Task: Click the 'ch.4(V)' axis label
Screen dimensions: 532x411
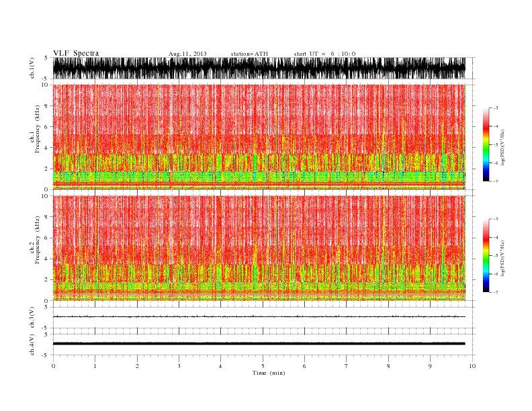Action: click(32, 345)
